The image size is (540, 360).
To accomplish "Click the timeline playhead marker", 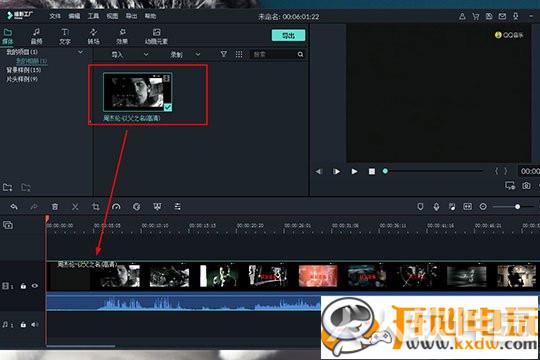I will click(x=47, y=219).
